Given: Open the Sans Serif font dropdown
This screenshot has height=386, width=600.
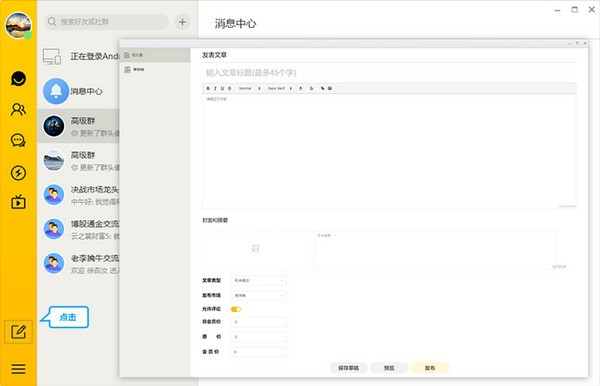Looking at the screenshot, I should click(x=280, y=88).
